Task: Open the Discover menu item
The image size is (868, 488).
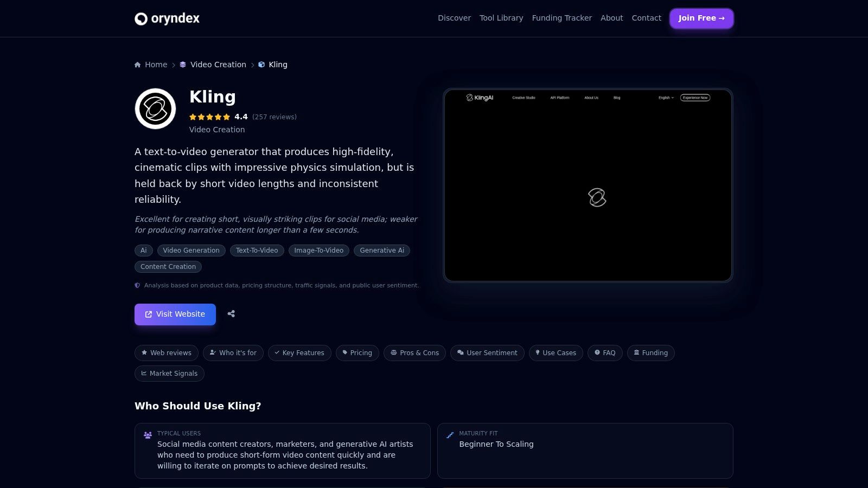Action: 455,18
